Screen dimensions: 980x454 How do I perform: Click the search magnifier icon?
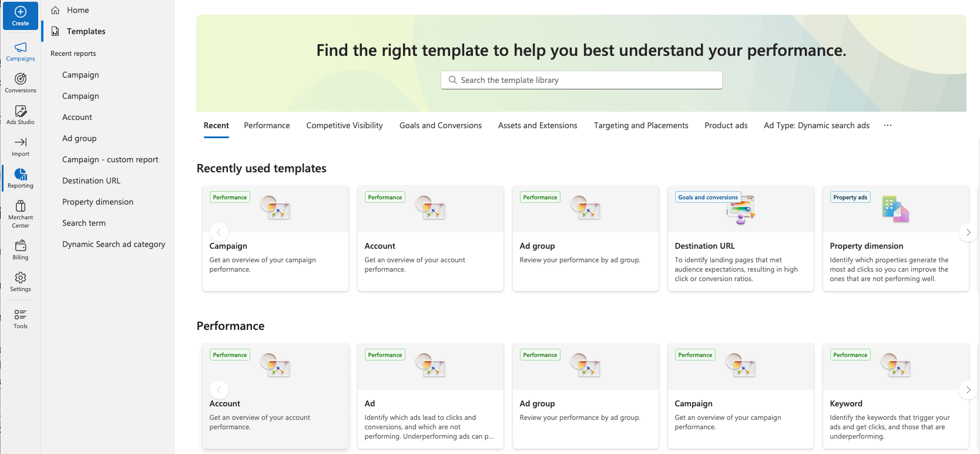pos(452,80)
